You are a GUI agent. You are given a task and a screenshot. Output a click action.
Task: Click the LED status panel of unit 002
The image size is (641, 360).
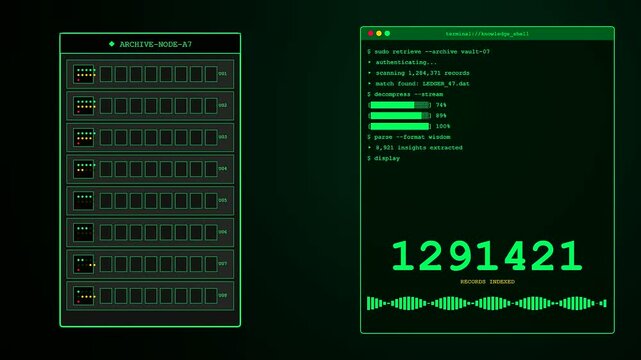pos(84,106)
